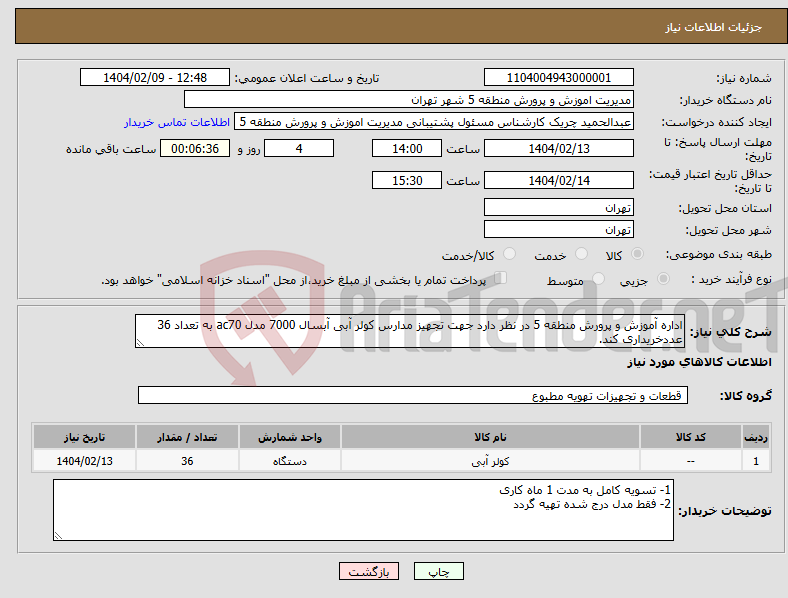Image resolution: width=788 pixels, height=598 pixels.
Task: Select the کالا radio button
Action: (x=637, y=254)
